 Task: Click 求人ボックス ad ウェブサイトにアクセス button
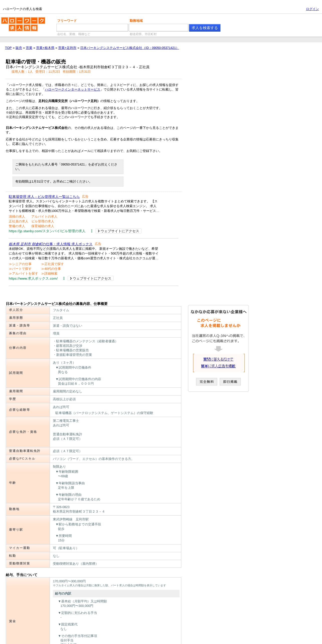point(91,278)
